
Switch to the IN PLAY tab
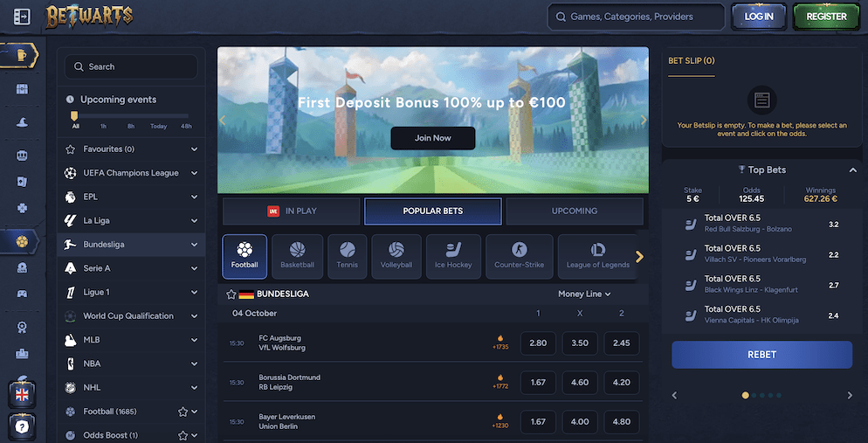pyautogui.click(x=291, y=211)
